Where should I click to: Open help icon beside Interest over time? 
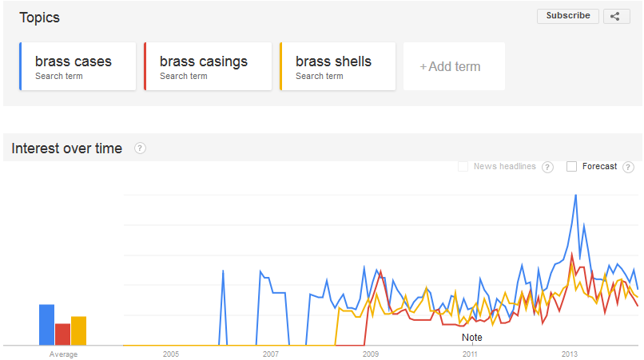140,148
